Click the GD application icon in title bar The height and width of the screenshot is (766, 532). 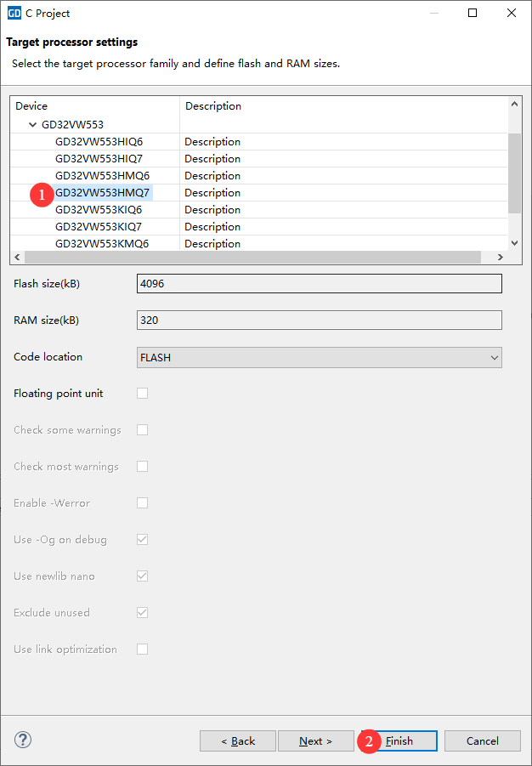[x=14, y=13]
